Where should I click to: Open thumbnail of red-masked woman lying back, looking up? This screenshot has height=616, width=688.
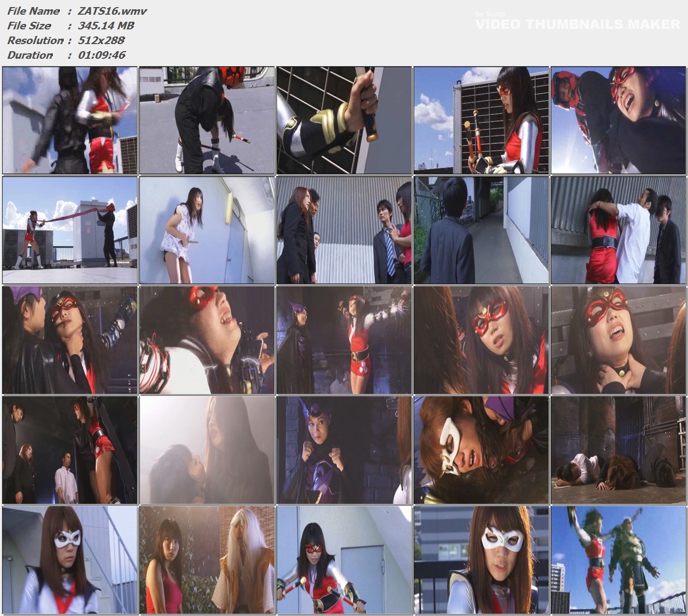(481, 340)
